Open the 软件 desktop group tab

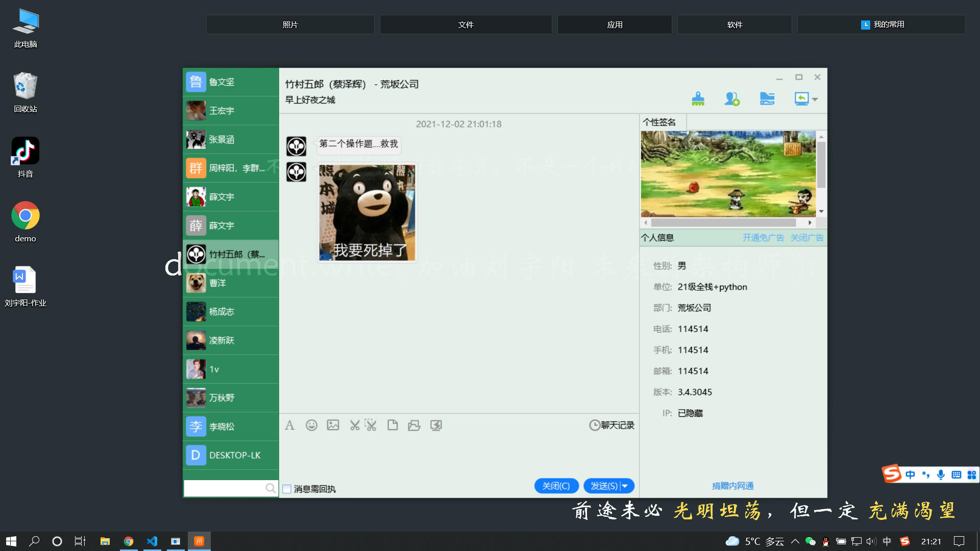tap(734, 24)
